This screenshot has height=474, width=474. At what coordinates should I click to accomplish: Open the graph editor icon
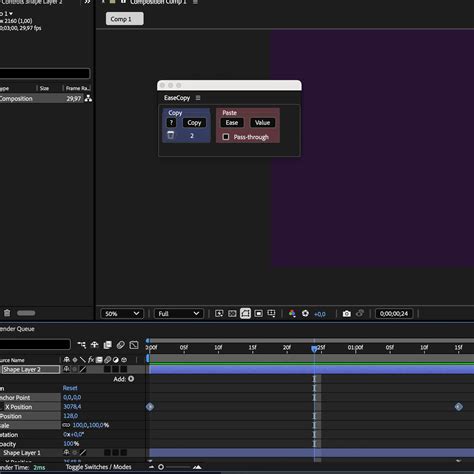click(x=134, y=345)
